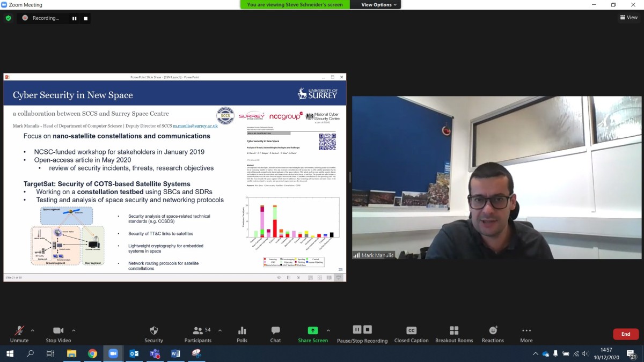Open the View layout menu
Image resolution: width=644 pixels, height=362 pixels.
click(x=628, y=18)
